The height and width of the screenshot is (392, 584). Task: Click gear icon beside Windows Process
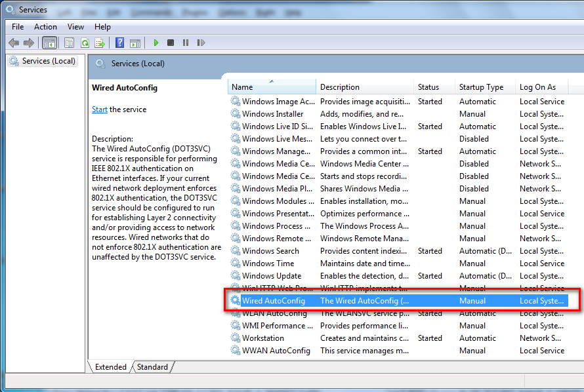click(x=236, y=225)
